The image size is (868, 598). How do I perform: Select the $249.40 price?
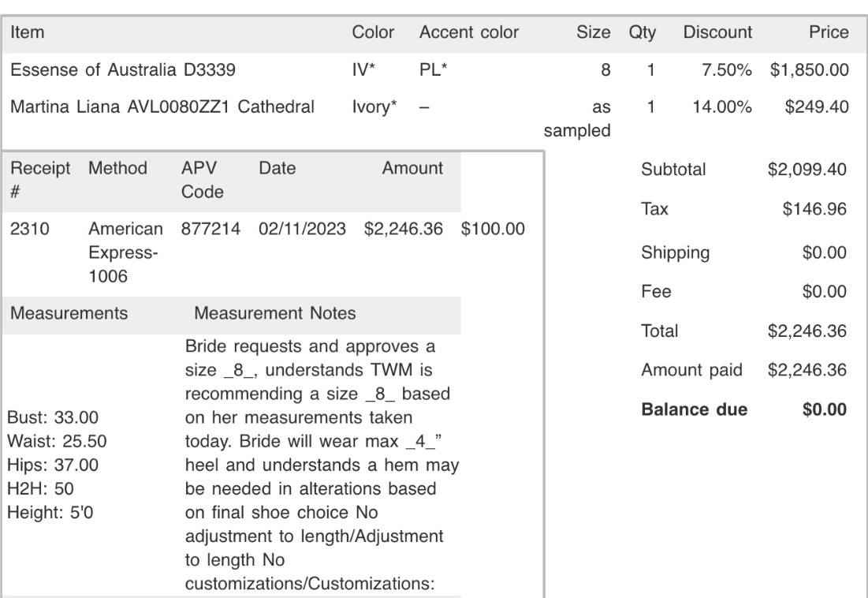point(817,107)
